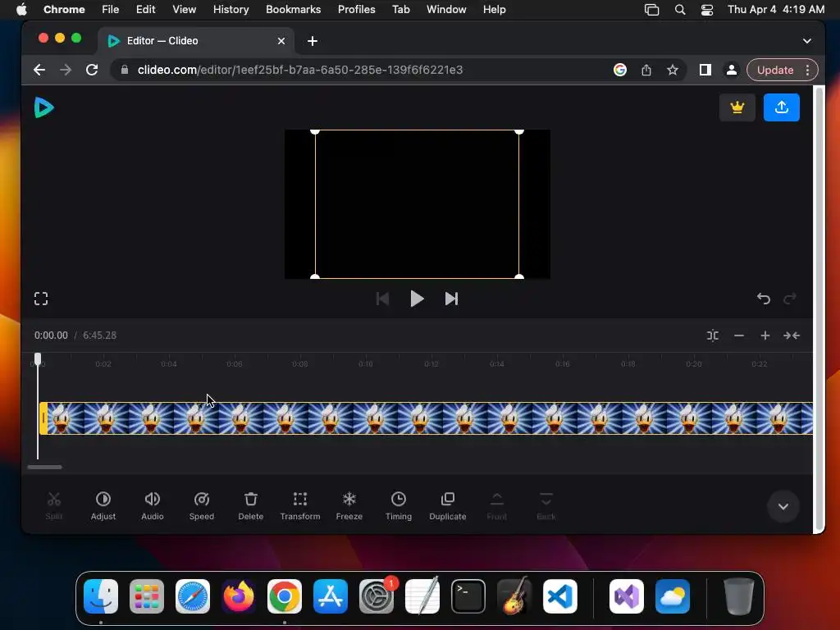Open Control Center in menu bar
Image resolution: width=840 pixels, height=630 pixels.
tap(707, 10)
